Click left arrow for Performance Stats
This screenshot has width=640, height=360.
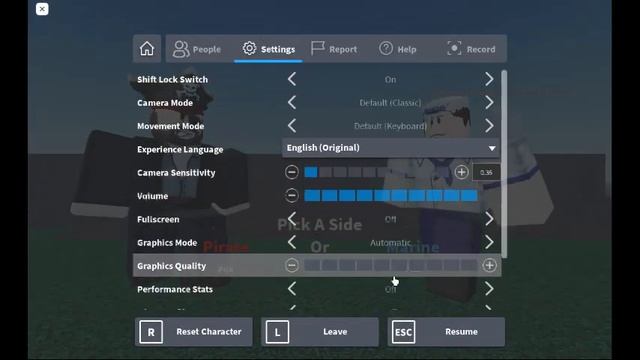point(292,289)
